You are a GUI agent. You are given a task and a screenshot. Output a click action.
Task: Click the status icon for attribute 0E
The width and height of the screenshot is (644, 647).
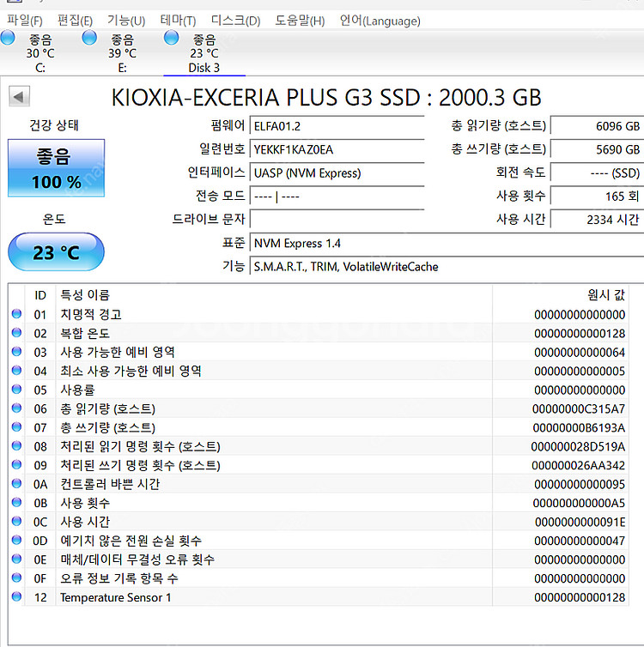pyautogui.click(x=16, y=559)
